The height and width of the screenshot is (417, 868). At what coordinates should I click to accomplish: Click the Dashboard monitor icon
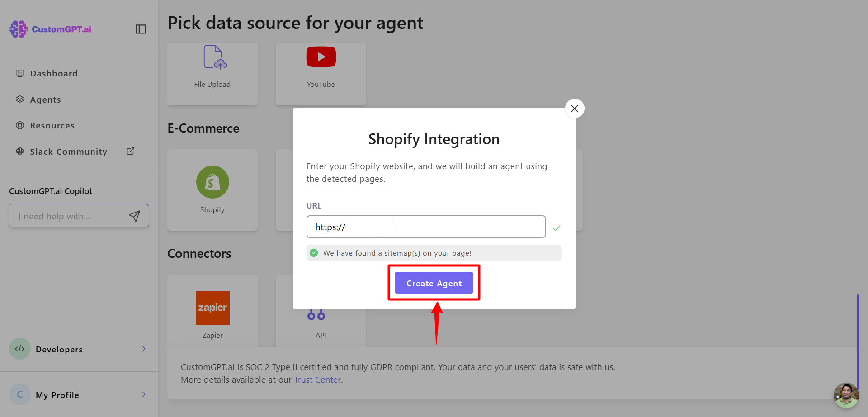pos(20,73)
